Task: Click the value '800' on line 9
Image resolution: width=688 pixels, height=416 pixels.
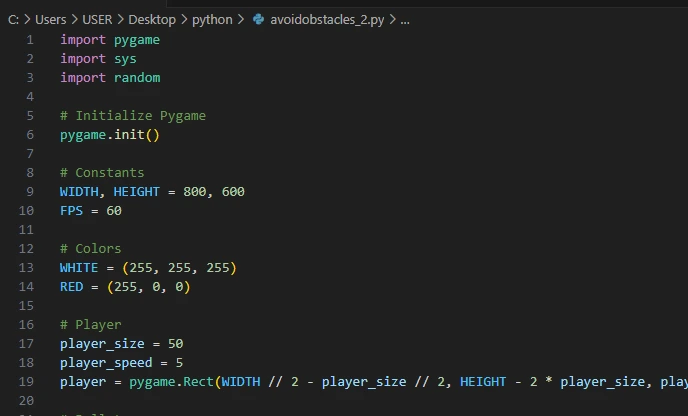Action: click(194, 192)
